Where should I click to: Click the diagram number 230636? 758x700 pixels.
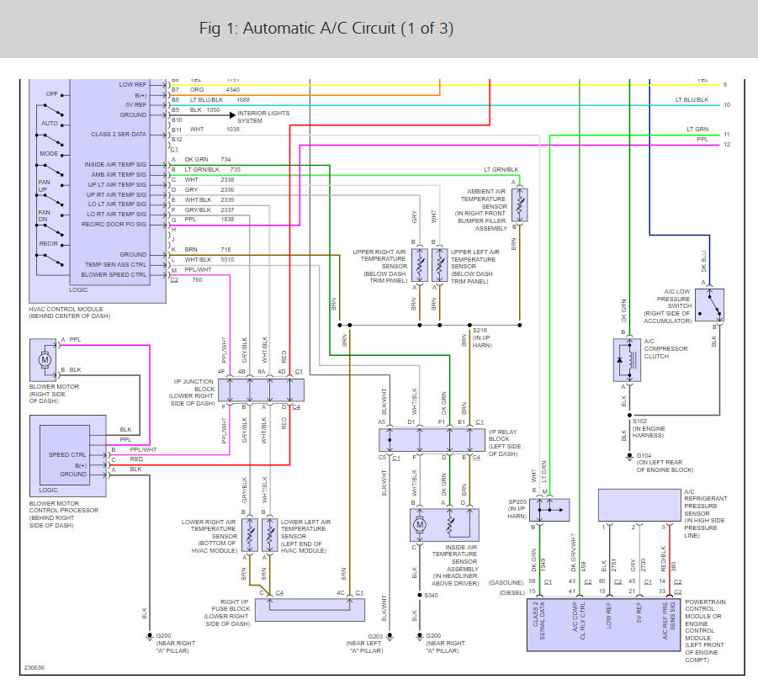[34, 668]
